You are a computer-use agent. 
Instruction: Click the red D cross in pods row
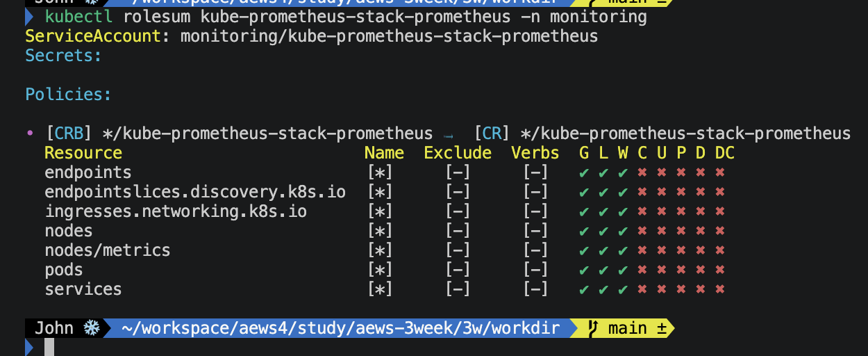point(701,270)
